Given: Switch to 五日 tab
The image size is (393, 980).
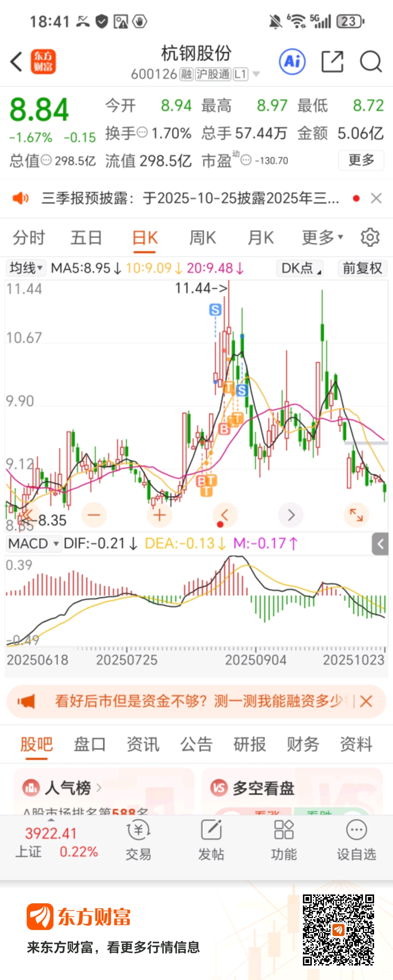Looking at the screenshot, I should tap(86, 238).
